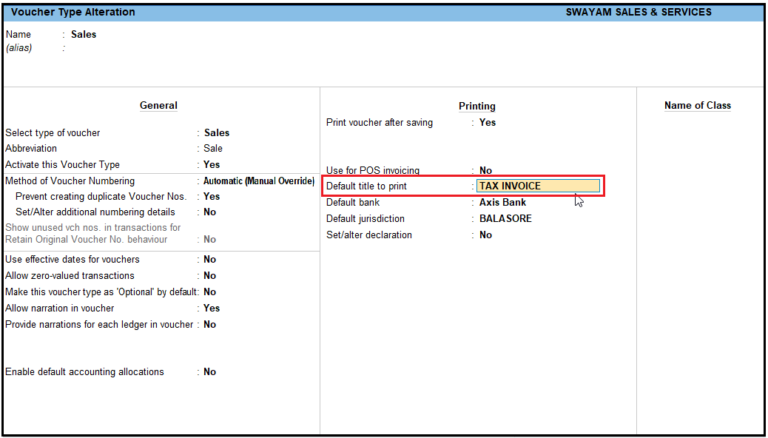
Task: Toggle Make voucher type Optional by default No
Action: [x=210, y=292]
